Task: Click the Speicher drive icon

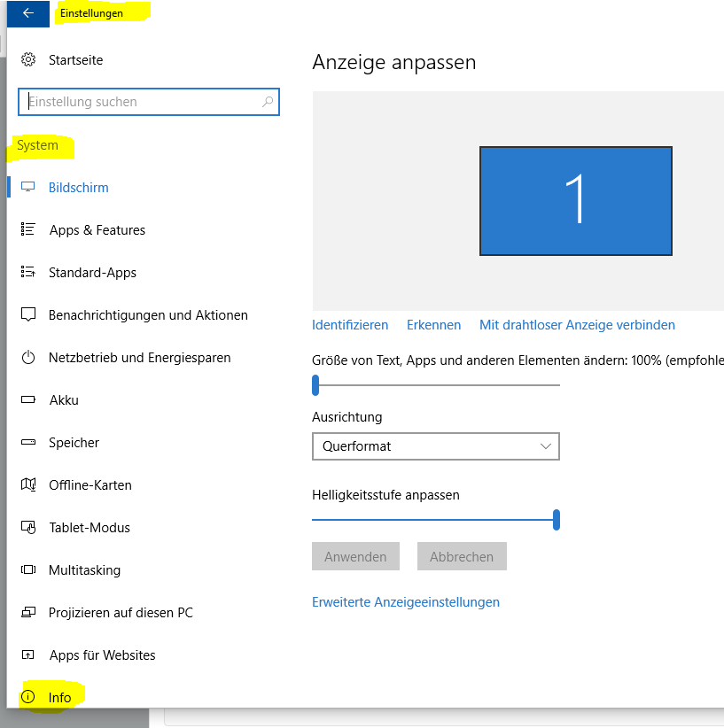Action: (x=28, y=443)
